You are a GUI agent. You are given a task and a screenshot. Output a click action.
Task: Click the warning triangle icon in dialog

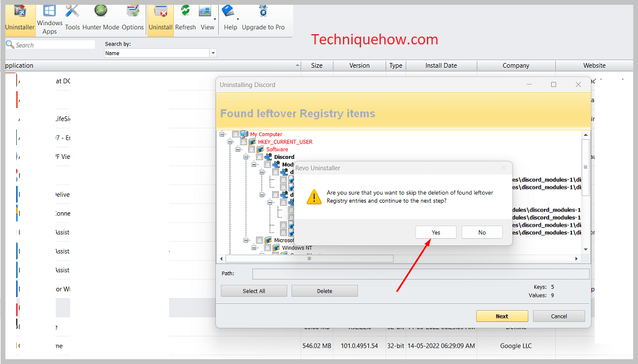point(314,197)
